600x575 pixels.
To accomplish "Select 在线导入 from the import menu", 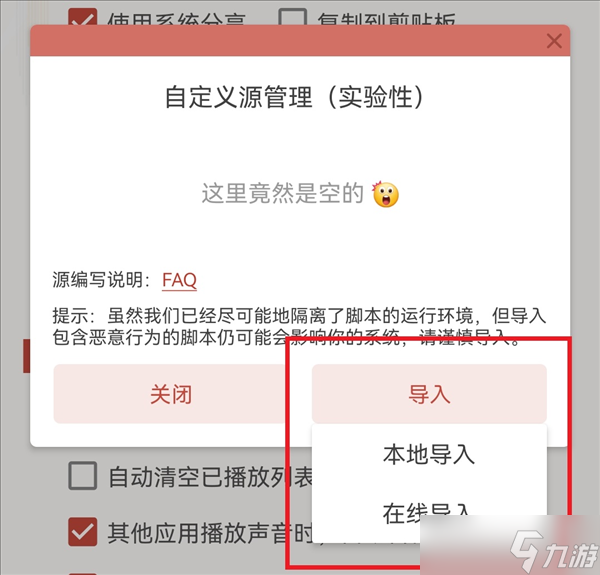I will [x=427, y=513].
